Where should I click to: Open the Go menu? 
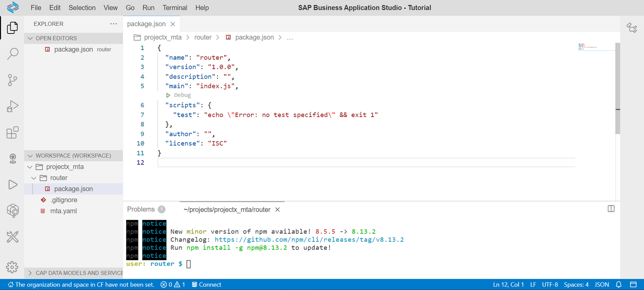pyautogui.click(x=130, y=8)
